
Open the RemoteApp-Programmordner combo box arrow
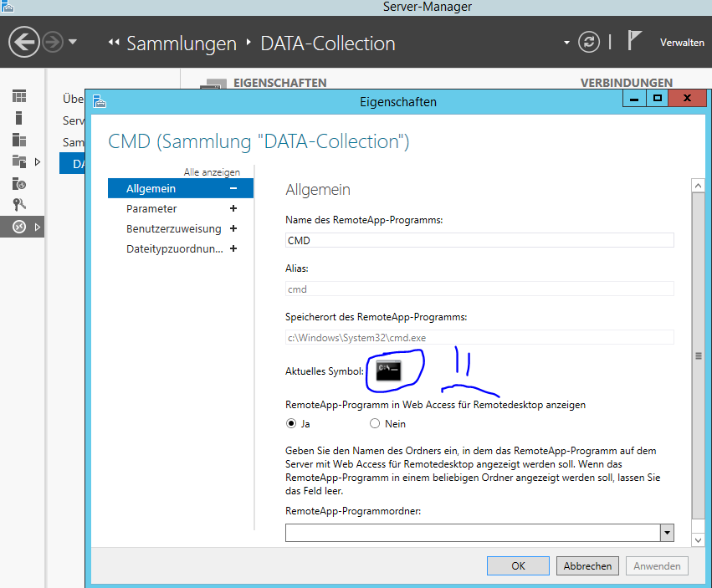tap(667, 533)
